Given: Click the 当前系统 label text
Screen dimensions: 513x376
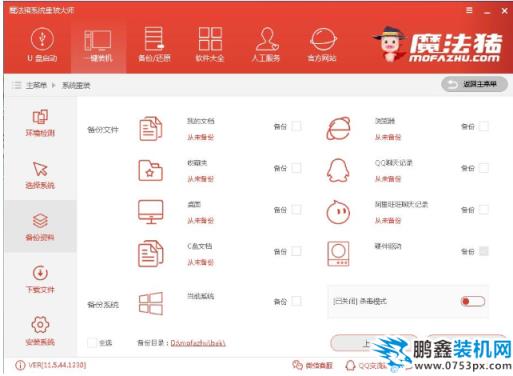Looking at the screenshot, I should pos(201,296).
